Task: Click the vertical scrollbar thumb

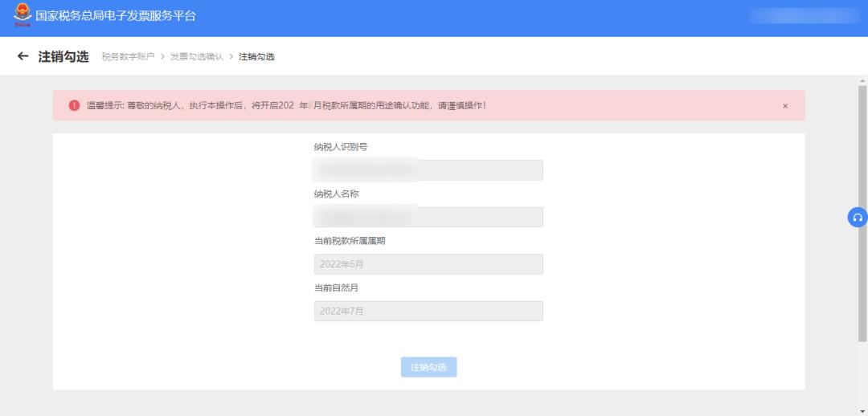Action: coord(862,213)
